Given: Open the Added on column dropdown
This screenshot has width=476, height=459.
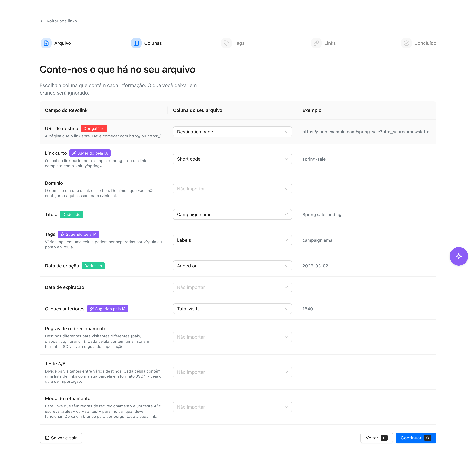Looking at the screenshot, I should tap(232, 266).
